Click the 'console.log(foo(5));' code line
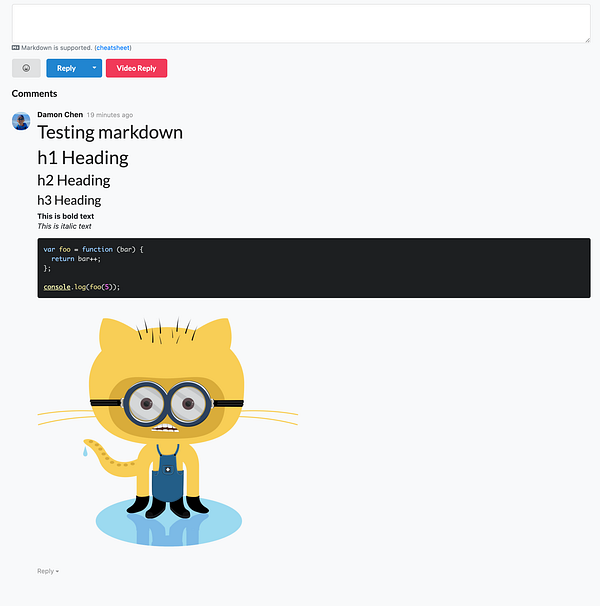600x606 pixels. [x=82, y=287]
